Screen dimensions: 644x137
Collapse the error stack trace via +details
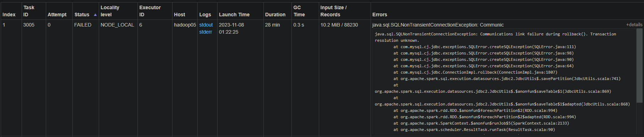coord(634,25)
